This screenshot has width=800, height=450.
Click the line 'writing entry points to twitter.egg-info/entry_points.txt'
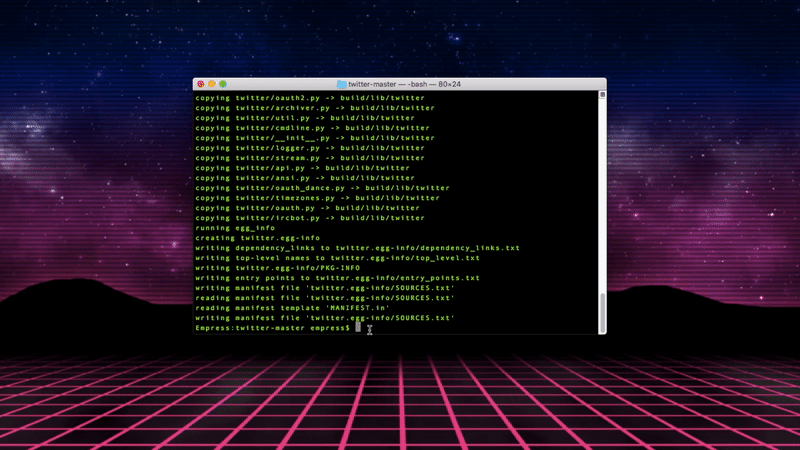tap(337, 278)
